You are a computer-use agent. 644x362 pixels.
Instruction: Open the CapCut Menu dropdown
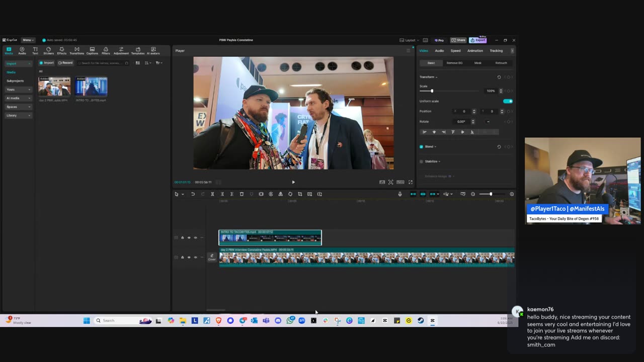pos(28,40)
